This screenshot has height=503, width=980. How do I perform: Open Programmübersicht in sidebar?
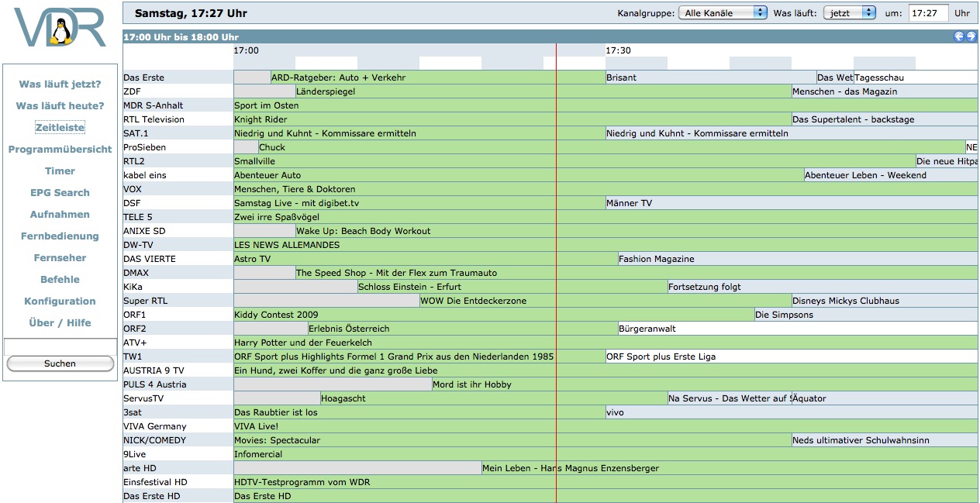[60, 149]
